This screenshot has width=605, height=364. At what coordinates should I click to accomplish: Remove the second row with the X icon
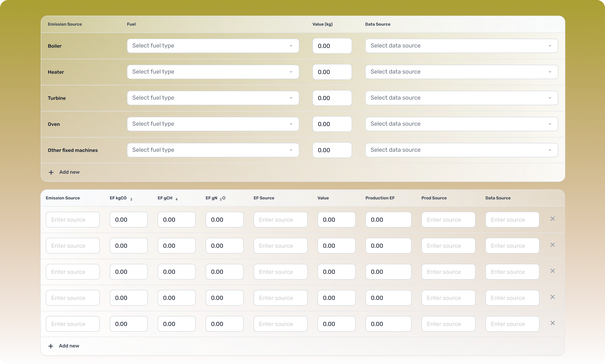click(552, 245)
